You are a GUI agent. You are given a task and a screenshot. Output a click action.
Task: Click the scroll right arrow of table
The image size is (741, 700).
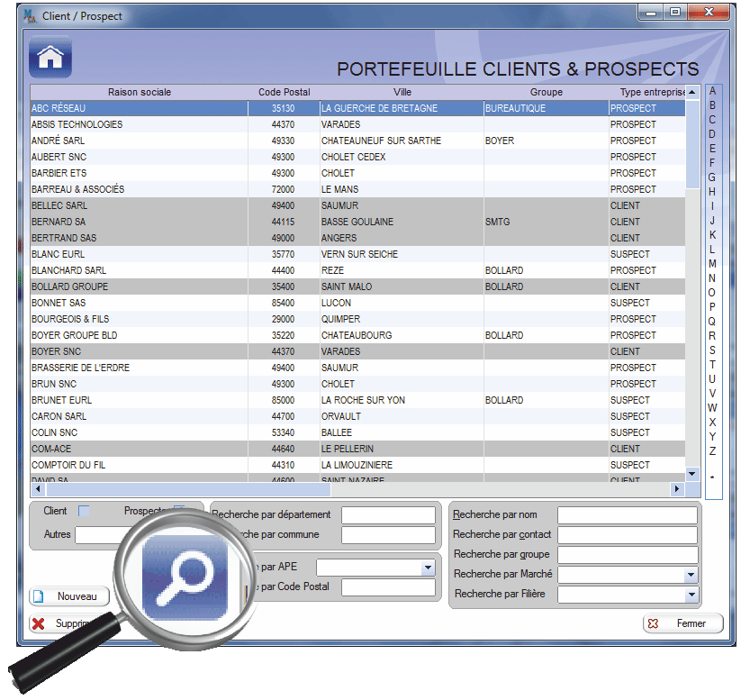[x=677, y=489]
